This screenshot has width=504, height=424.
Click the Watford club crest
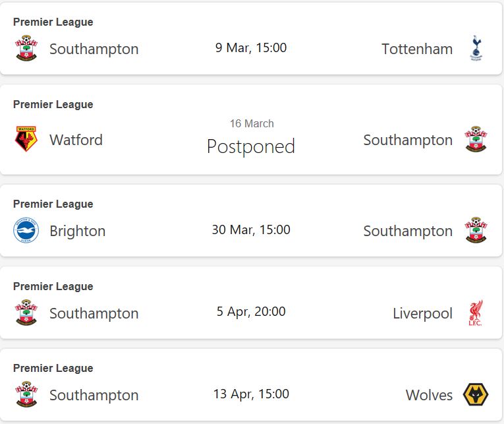tap(26, 140)
